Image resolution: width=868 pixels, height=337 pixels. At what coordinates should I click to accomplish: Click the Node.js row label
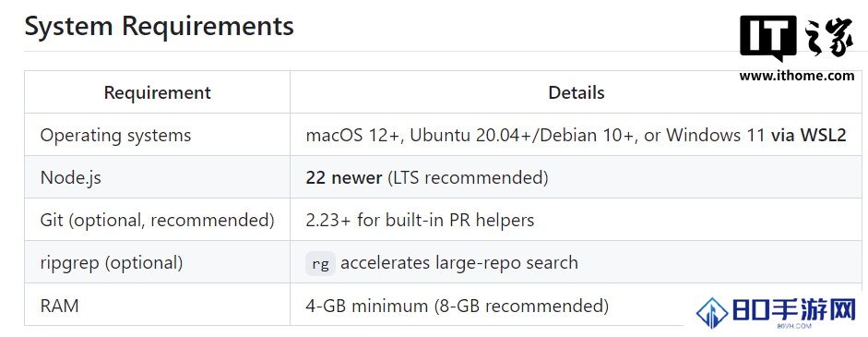coord(71,178)
